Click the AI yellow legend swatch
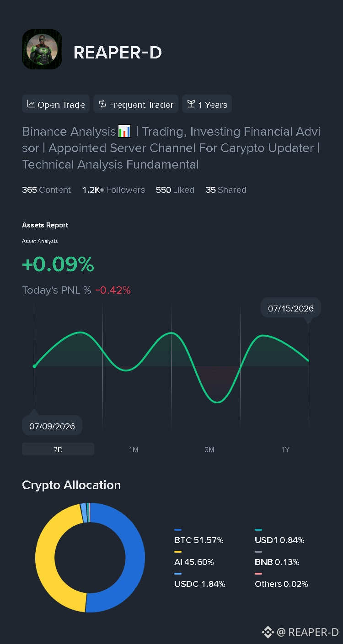343x644 pixels. (x=178, y=552)
